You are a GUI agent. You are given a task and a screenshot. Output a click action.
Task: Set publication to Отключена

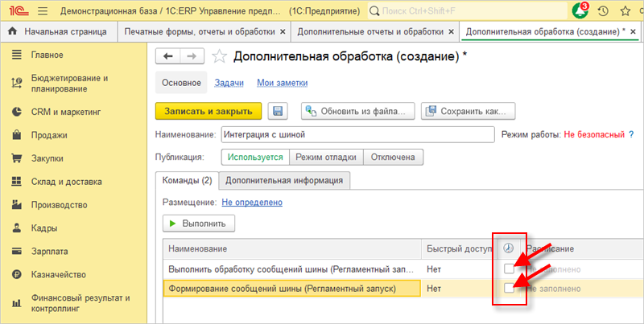click(x=394, y=158)
